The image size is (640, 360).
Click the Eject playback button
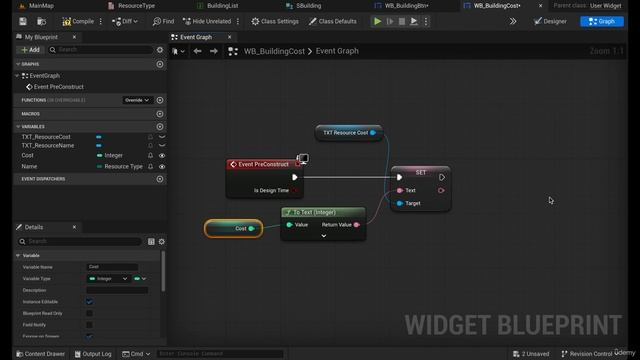click(x=414, y=21)
